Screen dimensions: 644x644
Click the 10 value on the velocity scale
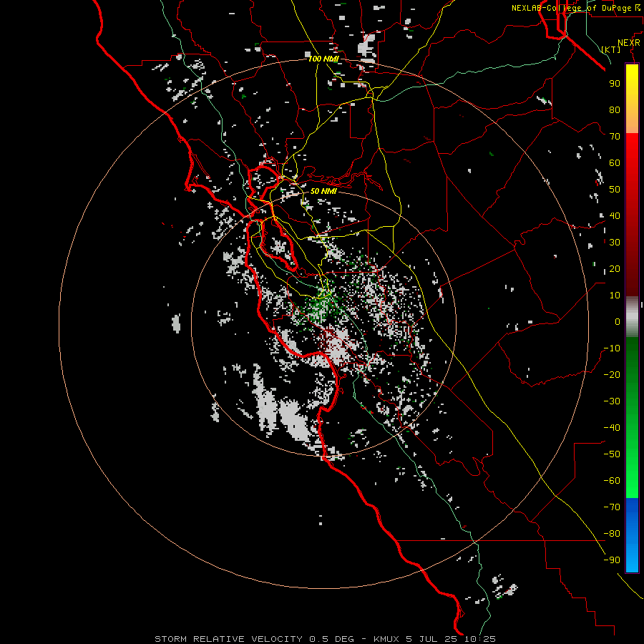pos(615,296)
